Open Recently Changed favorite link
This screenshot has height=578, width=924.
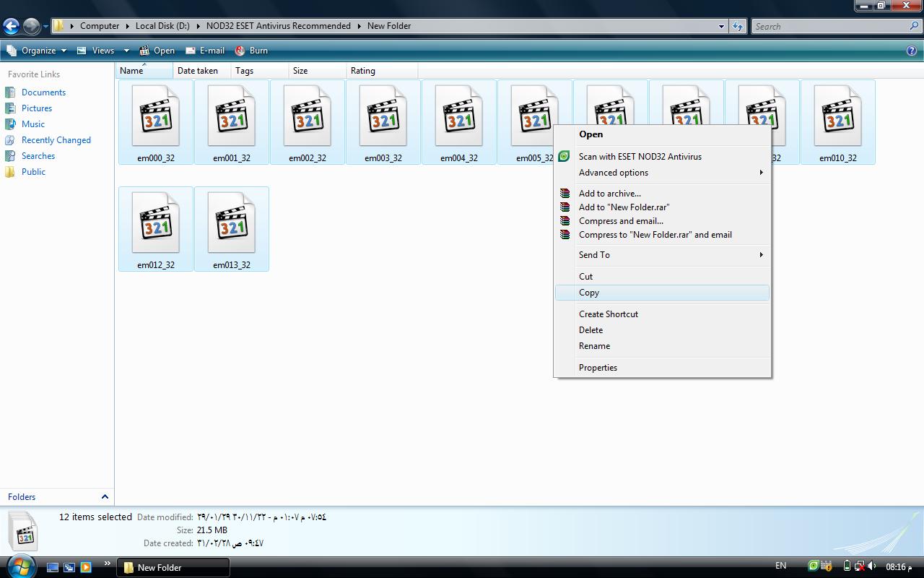tap(56, 140)
